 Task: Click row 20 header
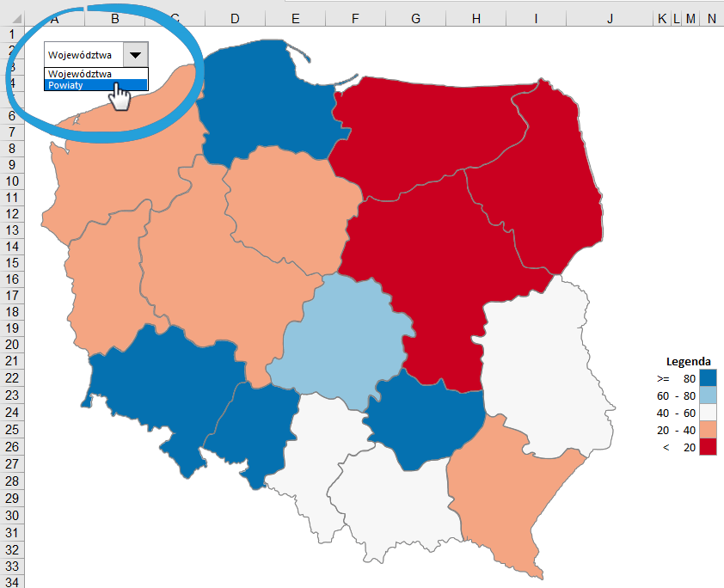12,344
